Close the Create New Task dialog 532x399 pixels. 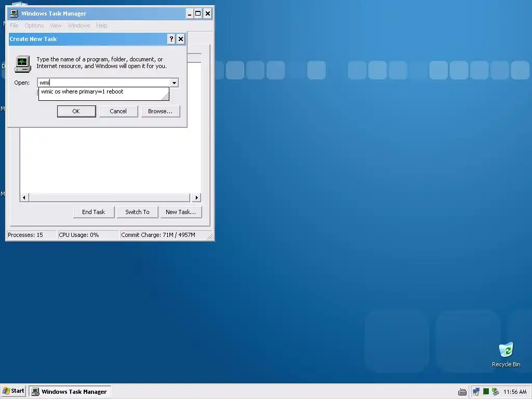click(181, 39)
